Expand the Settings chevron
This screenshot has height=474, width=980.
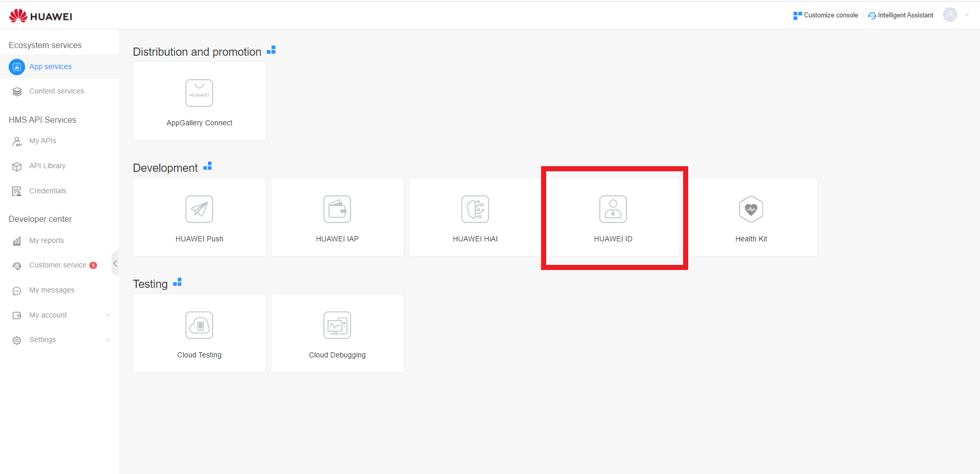click(x=108, y=340)
